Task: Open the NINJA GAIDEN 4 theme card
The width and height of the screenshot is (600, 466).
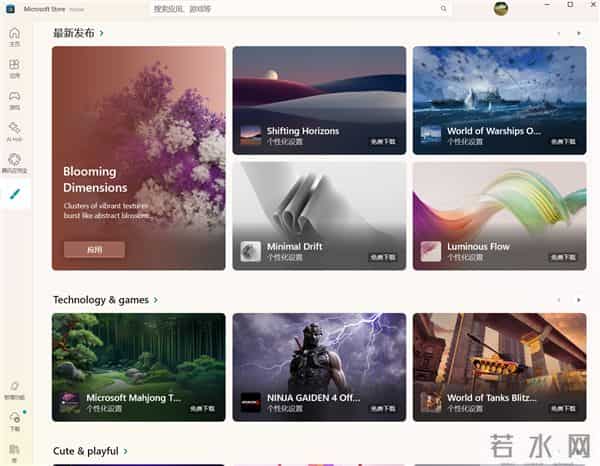Action: [319, 367]
